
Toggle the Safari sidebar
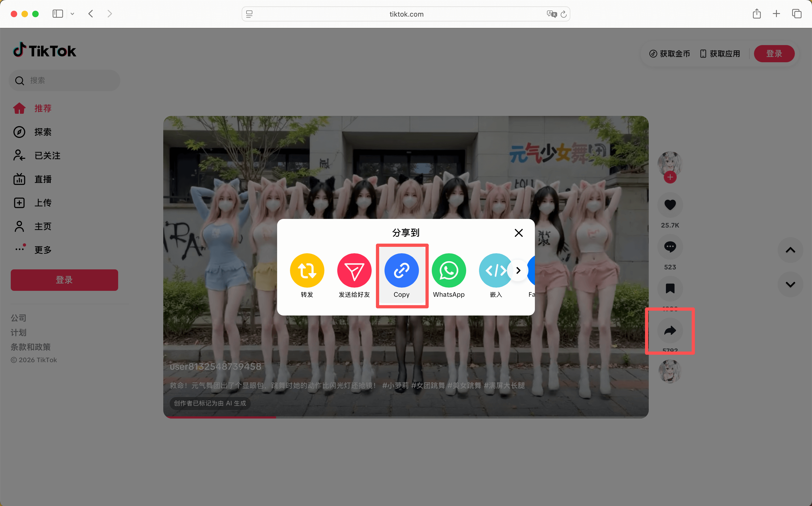tap(57, 14)
